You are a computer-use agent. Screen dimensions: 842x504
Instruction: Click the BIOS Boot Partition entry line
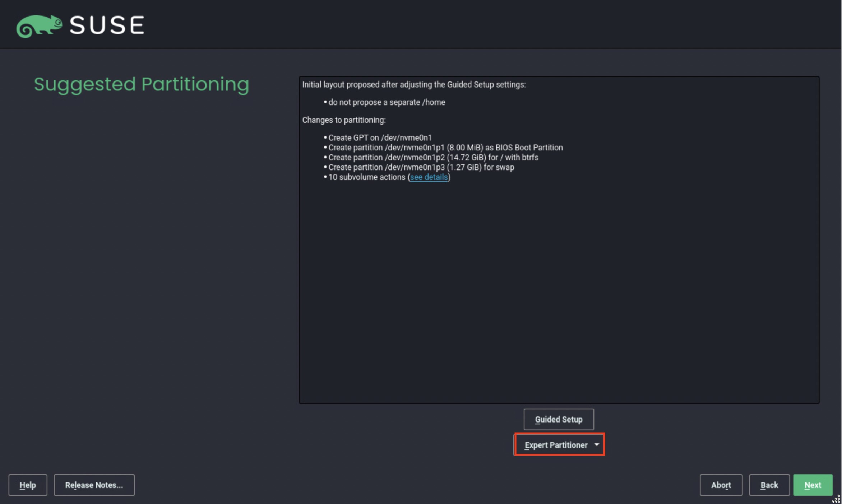[x=445, y=148]
